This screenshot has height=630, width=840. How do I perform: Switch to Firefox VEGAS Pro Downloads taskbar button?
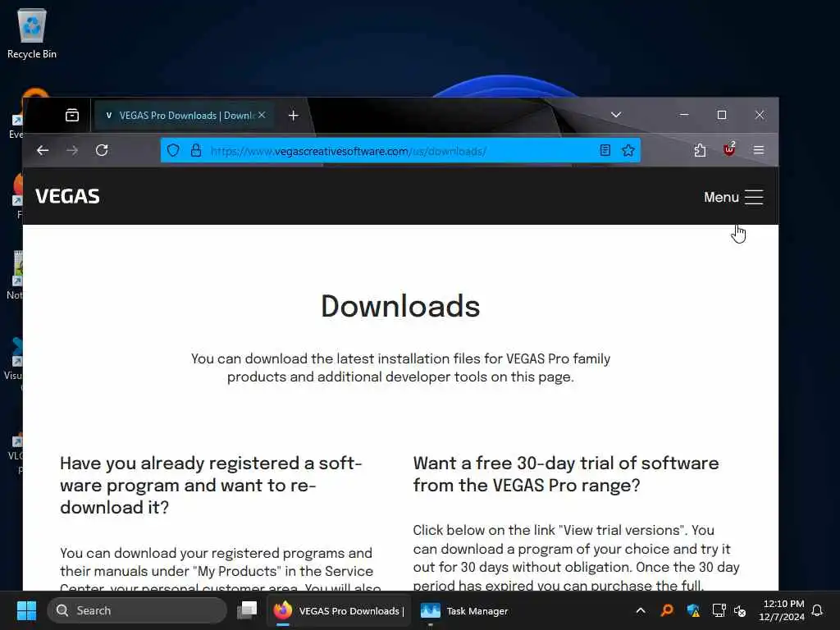(339, 610)
